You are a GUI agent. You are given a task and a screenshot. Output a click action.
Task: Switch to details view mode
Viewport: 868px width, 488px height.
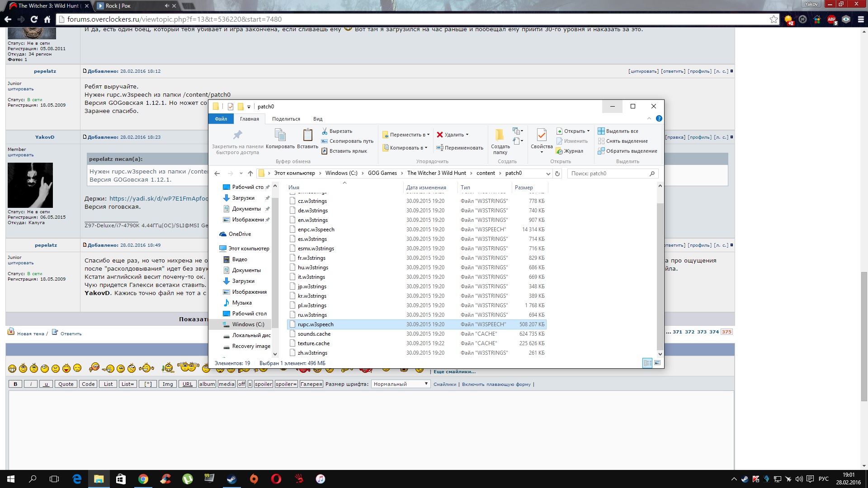click(647, 363)
